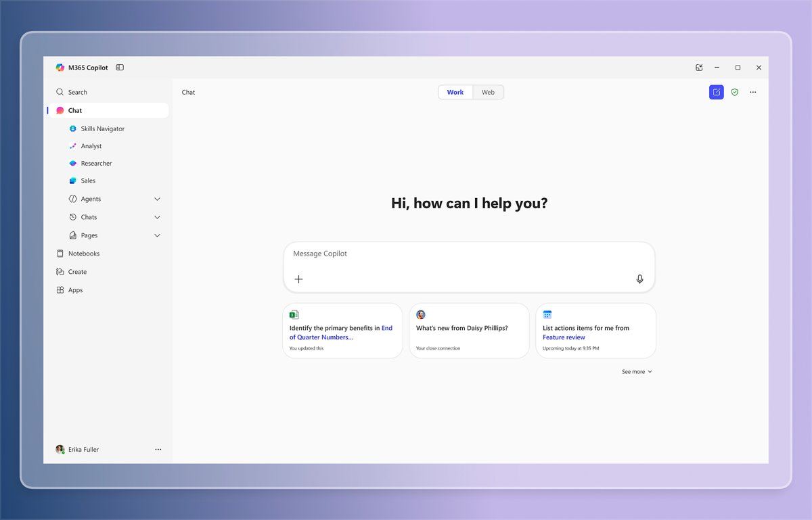Screen dimensions: 812x520
Task: Expand the Pages section chevron
Action: (x=158, y=235)
